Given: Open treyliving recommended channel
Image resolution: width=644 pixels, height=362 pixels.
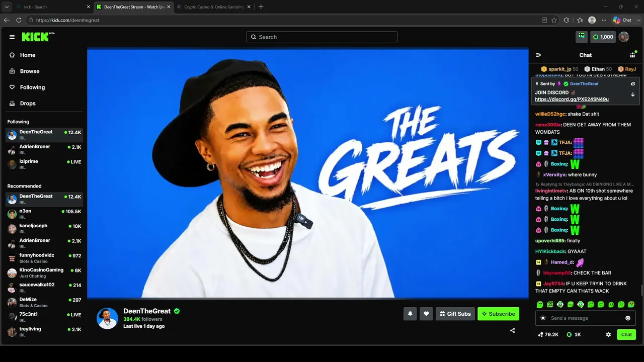Looking at the screenshot, I should (44, 332).
